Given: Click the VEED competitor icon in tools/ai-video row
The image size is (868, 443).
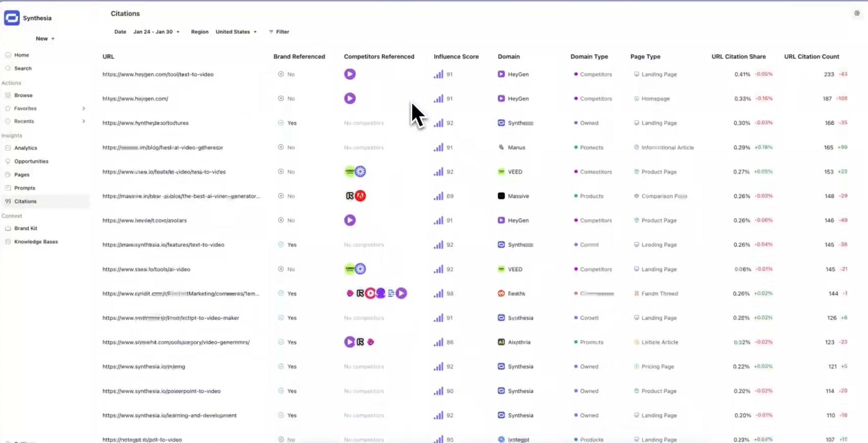Looking at the screenshot, I should 349,269.
